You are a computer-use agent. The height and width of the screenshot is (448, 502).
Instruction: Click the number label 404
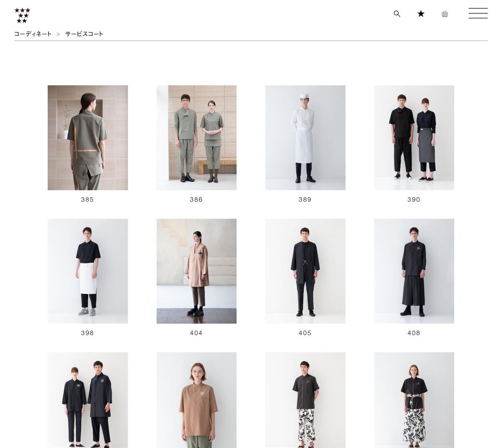196,333
